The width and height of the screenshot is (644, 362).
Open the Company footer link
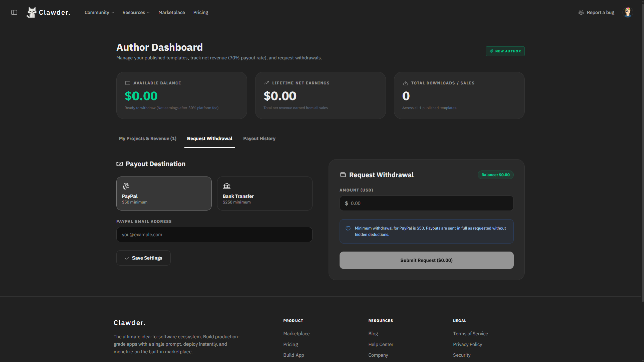click(378, 355)
